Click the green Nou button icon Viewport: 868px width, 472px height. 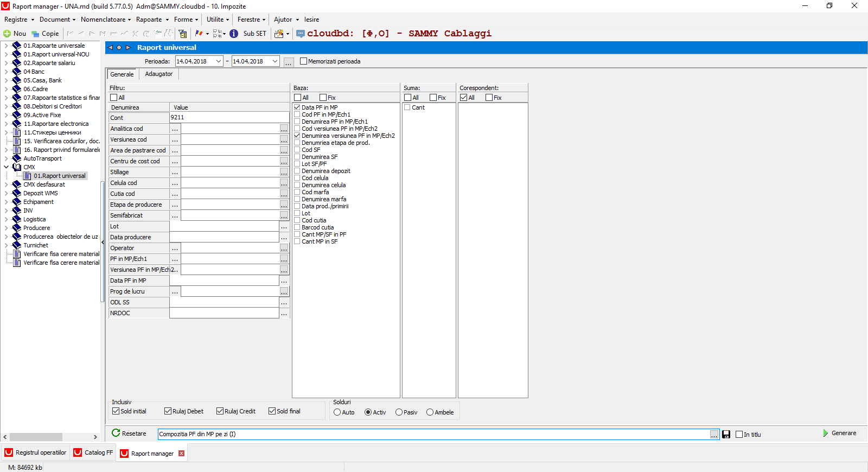click(x=7, y=34)
